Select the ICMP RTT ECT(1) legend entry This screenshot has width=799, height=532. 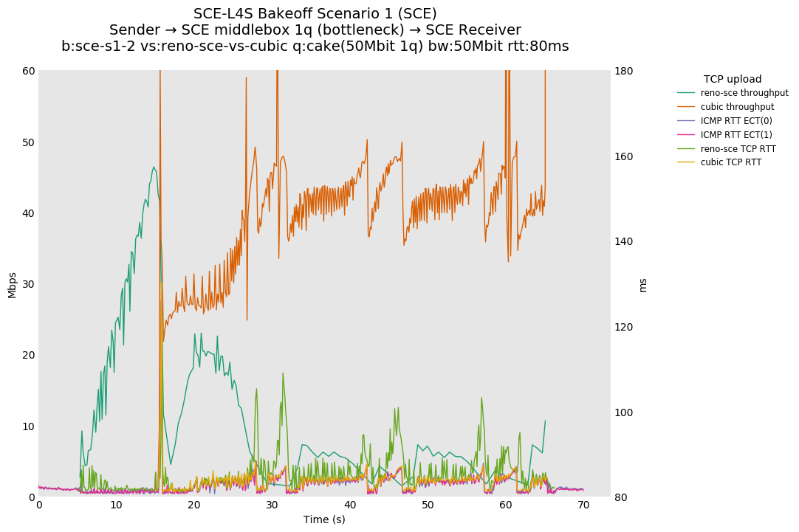point(736,134)
